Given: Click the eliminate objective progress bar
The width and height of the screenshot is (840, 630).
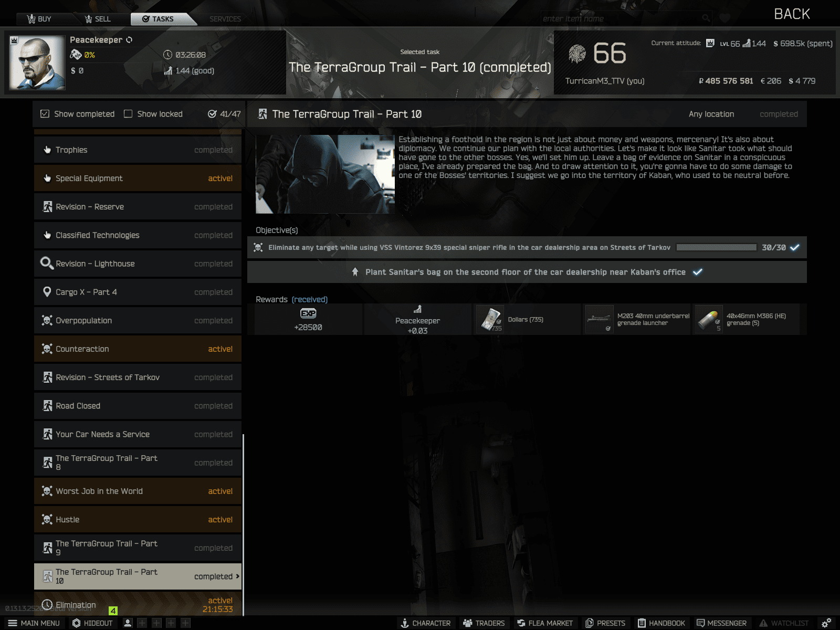Looking at the screenshot, I should [716, 247].
